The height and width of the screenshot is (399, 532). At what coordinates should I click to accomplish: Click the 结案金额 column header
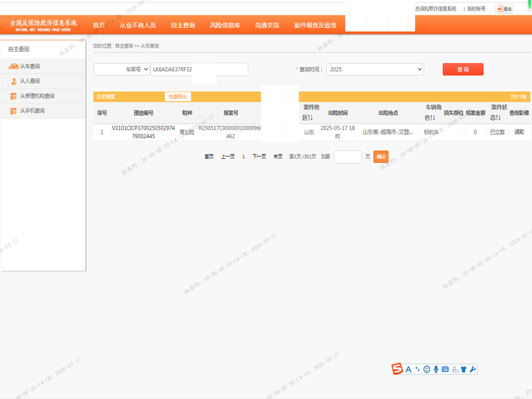click(475, 112)
